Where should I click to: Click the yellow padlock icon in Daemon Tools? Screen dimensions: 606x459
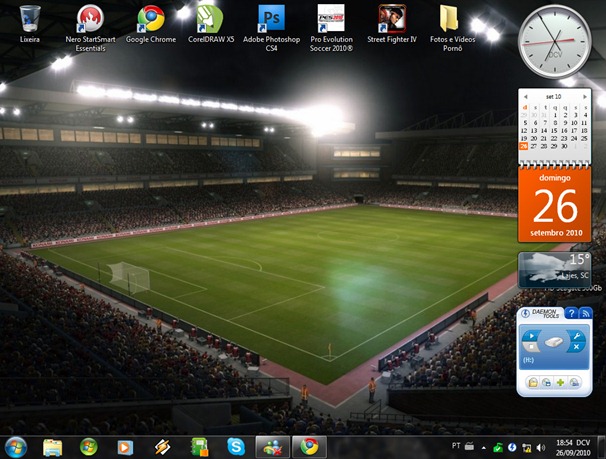533,382
